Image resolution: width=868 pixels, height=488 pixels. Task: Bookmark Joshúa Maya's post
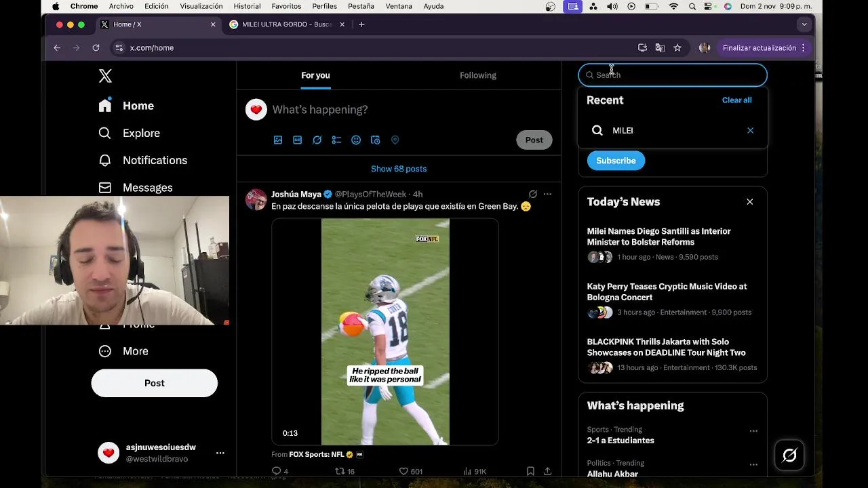tap(530, 471)
